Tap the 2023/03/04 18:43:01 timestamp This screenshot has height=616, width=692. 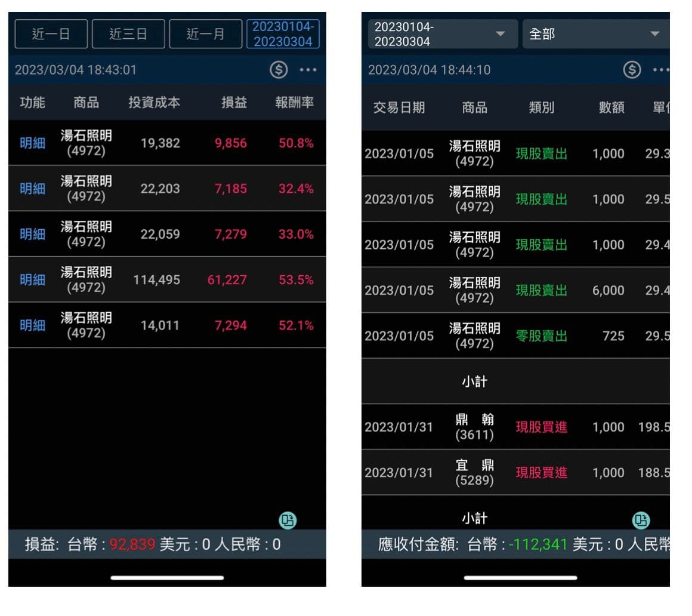[x=76, y=70]
